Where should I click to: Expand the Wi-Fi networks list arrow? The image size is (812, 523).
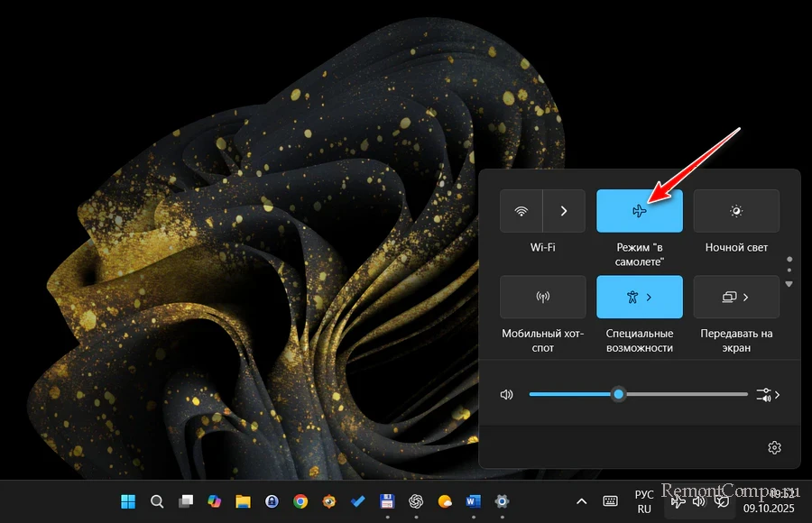[x=564, y=211]
